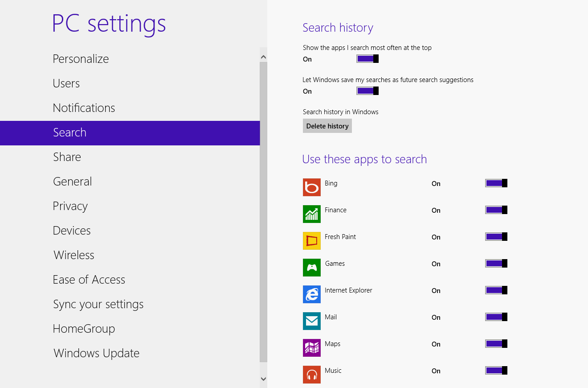This screenshot has width=588, height=388.
Task: Open Devices settings
Action: 130,231
